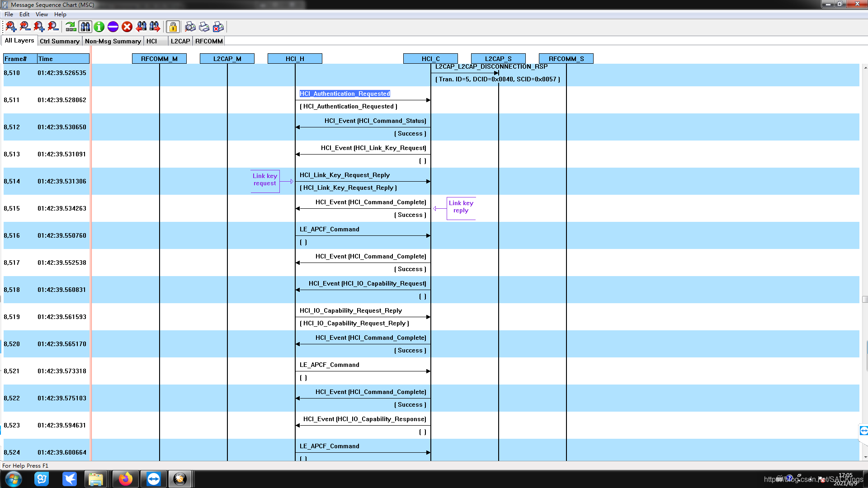Screen dimensions: 868x488
Task: Switch to the All Layers tab
Action: pos(19,41)
